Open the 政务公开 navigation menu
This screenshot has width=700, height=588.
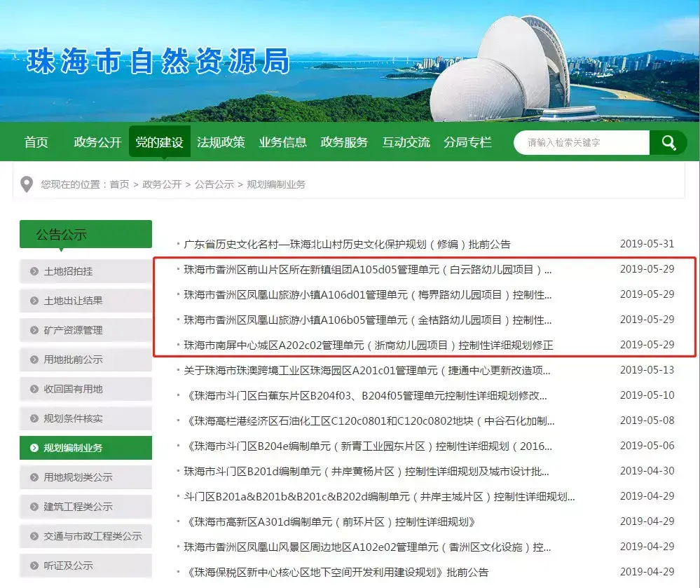pos(98,142)
